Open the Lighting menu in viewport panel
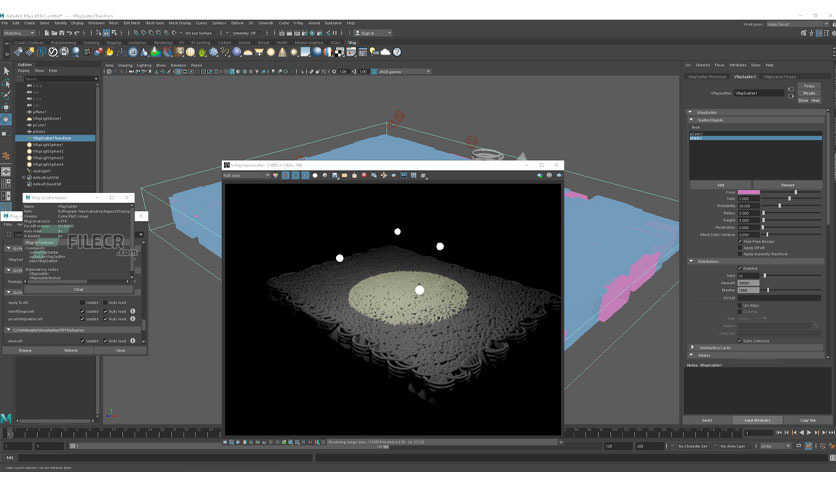The height and width of the screenshot is (484, 836). (144, 65)
